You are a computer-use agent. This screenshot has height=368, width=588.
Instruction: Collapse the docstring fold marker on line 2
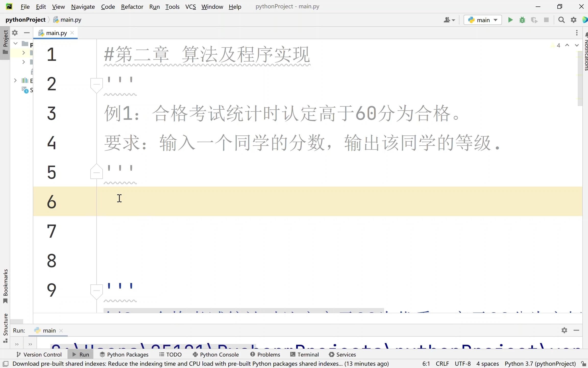[x=96, y=84]
